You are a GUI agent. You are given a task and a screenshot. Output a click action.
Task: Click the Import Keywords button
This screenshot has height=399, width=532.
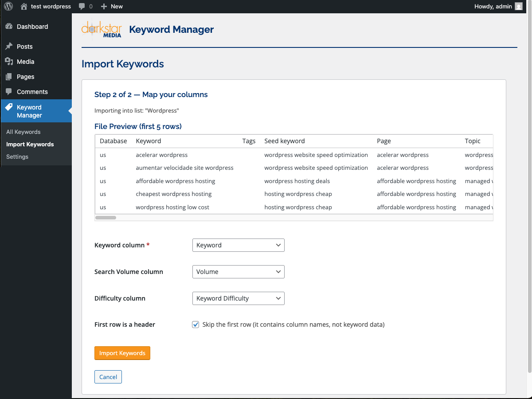coord(122,353)
